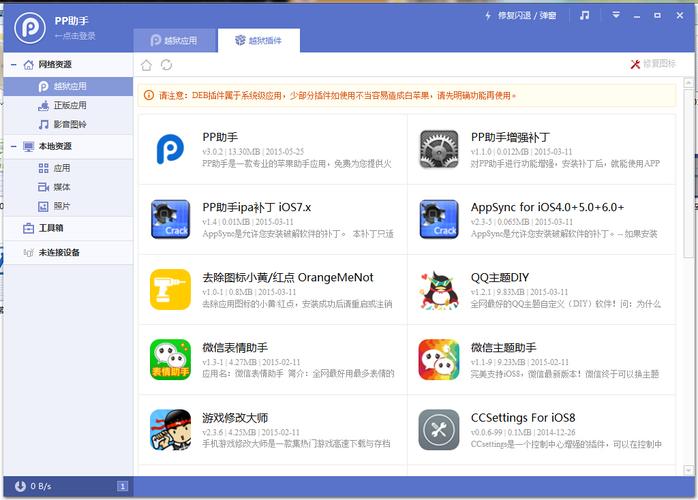Click the QQ主题DIY penguin icon
This screenshot has width=698, height=500.
click(439, 290)
